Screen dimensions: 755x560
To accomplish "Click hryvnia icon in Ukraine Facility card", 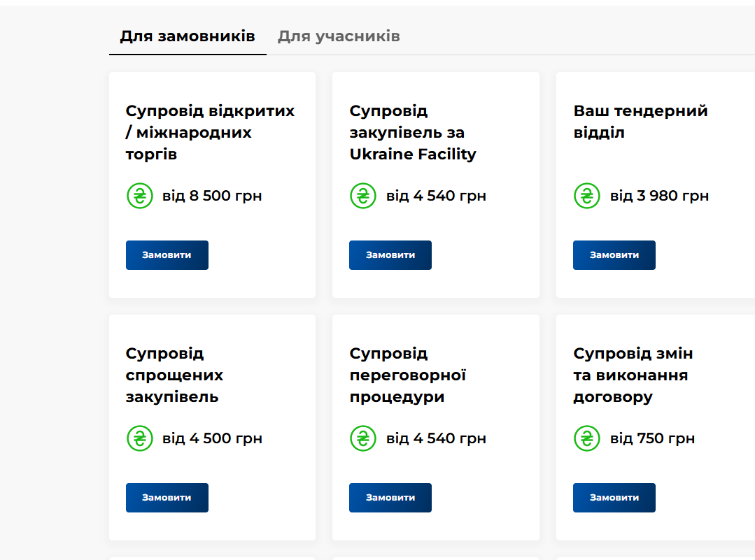I will (x=363, y=196).
